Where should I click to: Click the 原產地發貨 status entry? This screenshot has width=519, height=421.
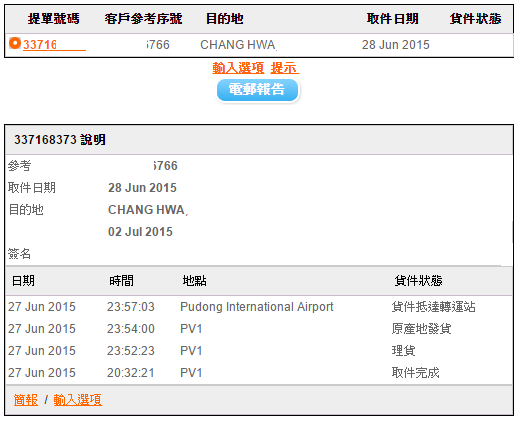(x=421, y=329)
